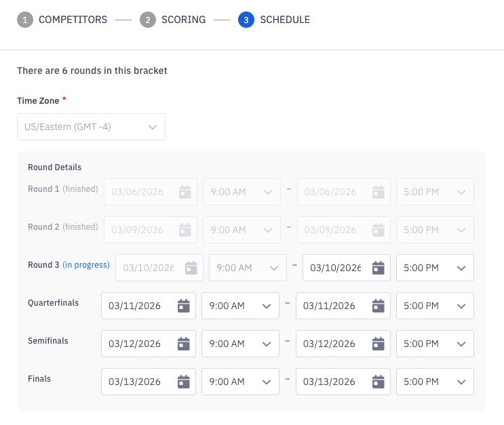Go to the Competitors step

pyautogui.click(x=62, y=20)
